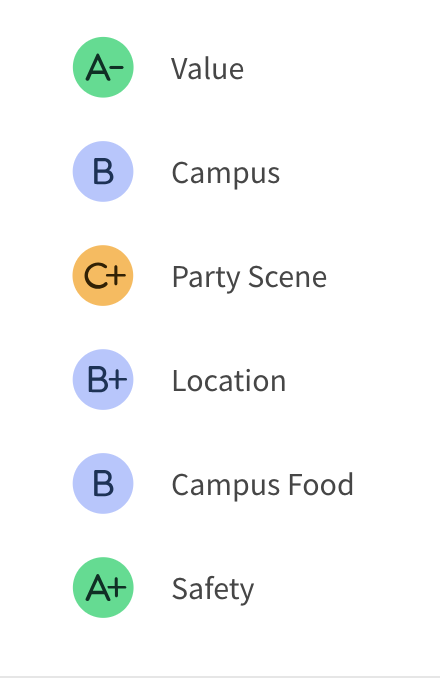
Task: Click the word Food in Campus Food
Action: [321, 484]
